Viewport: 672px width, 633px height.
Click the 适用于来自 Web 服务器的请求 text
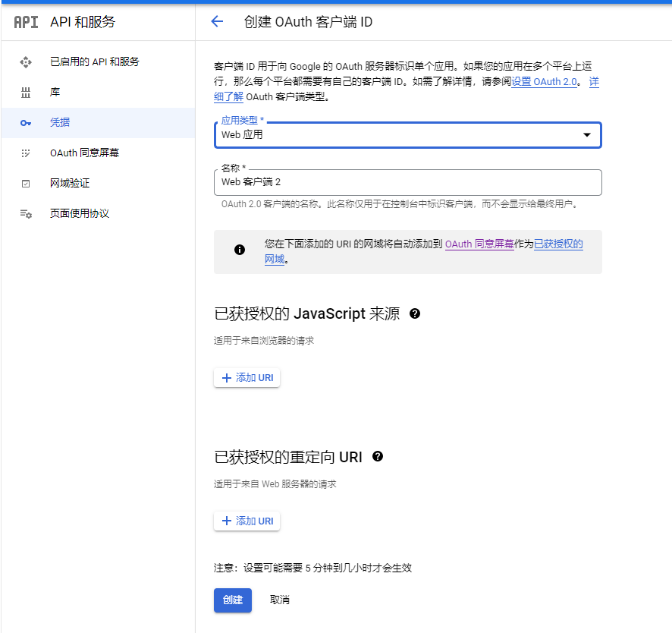pyautogui.click(x=275, y=483)
